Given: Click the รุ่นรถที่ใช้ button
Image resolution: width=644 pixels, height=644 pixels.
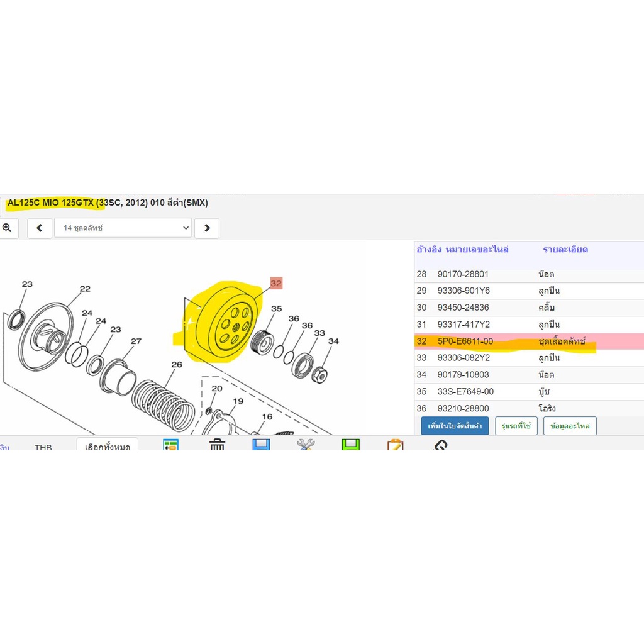Looking at the screenshot, I should point(516,426).
